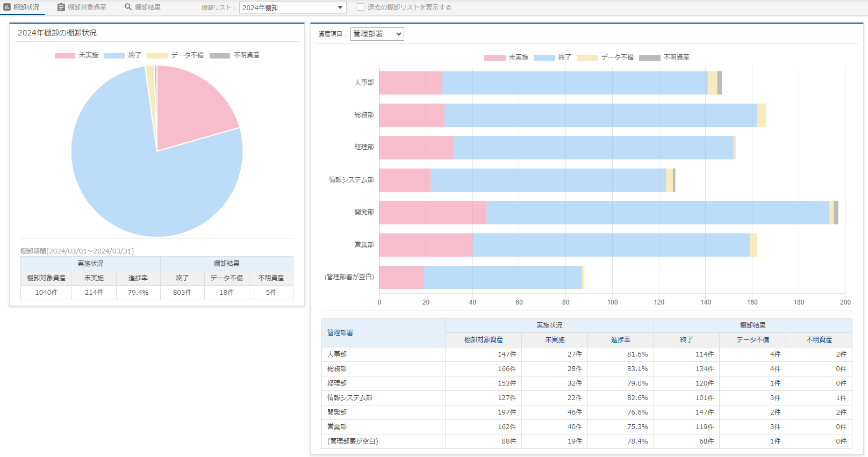This screenshot has height=457, width=868.
Task: Click the 棚卸期間 date range text
Action: (77, 251)
